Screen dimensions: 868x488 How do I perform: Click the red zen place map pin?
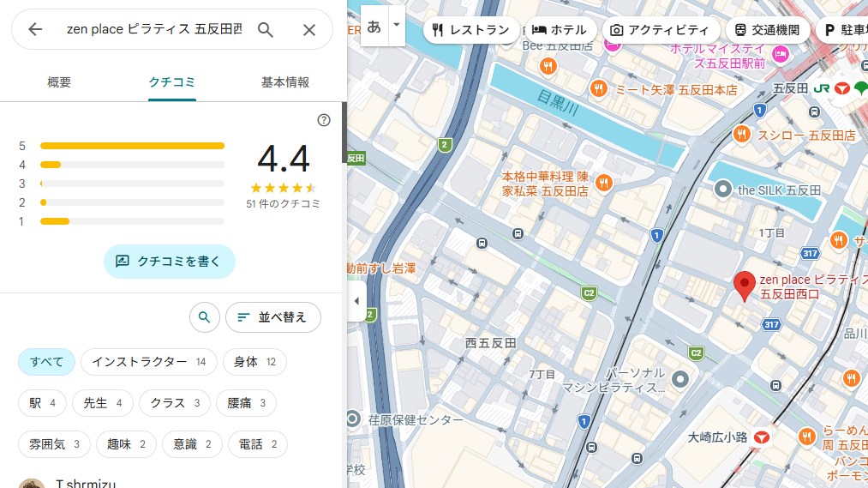click(x=745, y=285)
